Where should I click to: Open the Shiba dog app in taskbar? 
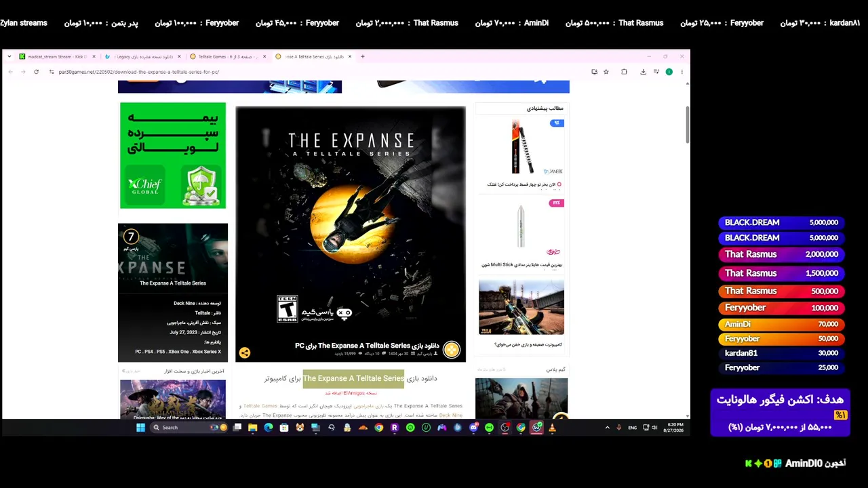[300, 428]
